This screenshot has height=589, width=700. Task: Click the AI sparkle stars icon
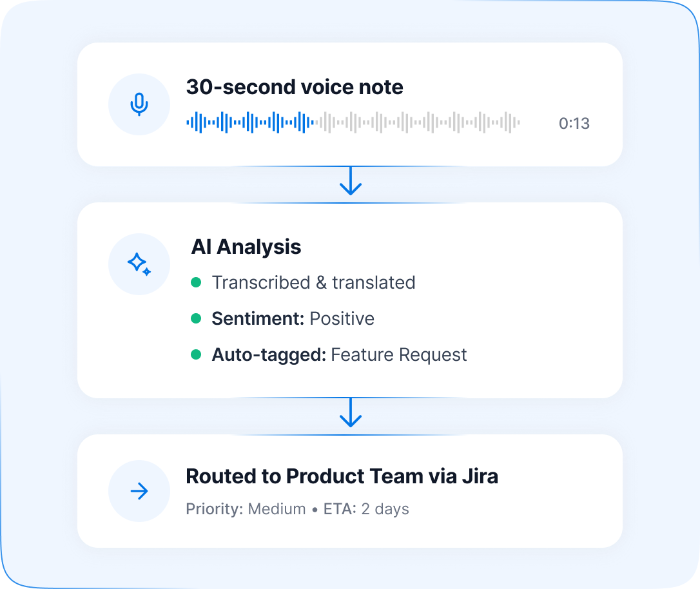tap(139, 264)
